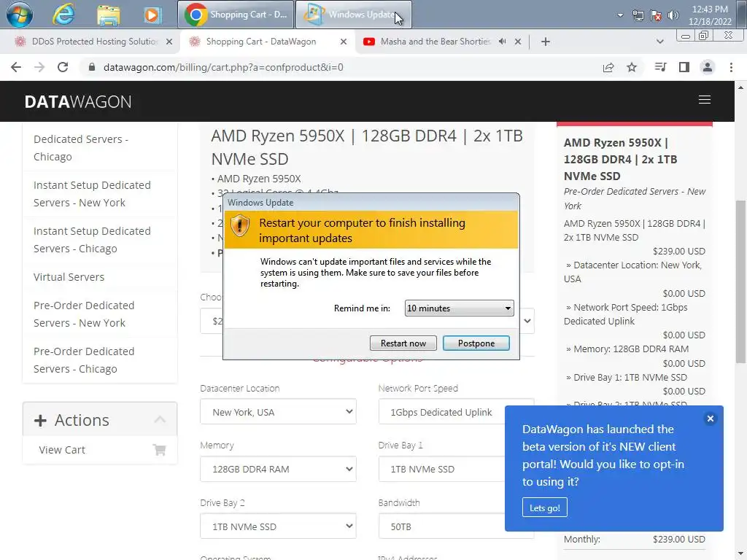Open a new Chrome tab
Screen dimensions: 747x560
pyautogui.click(x=546, y=42)
